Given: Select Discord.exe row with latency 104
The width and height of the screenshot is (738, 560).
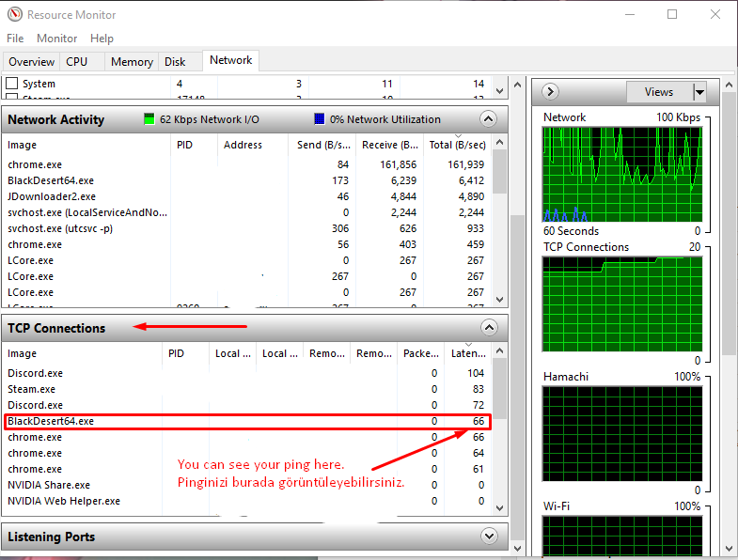Looking at the screenshot, I should coord(246,373).
